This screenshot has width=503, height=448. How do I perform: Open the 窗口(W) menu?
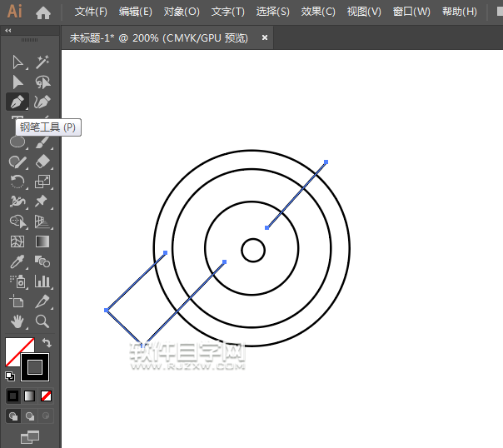411,12
